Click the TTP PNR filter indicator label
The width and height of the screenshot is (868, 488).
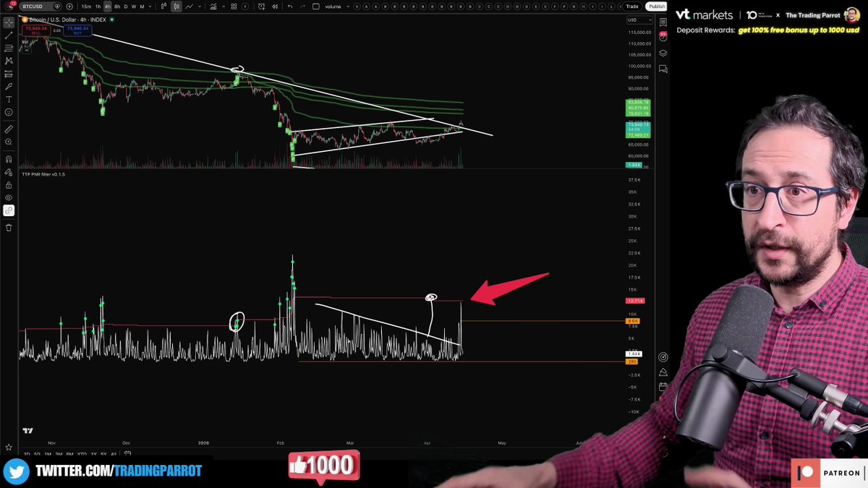(x=43, y=174)
